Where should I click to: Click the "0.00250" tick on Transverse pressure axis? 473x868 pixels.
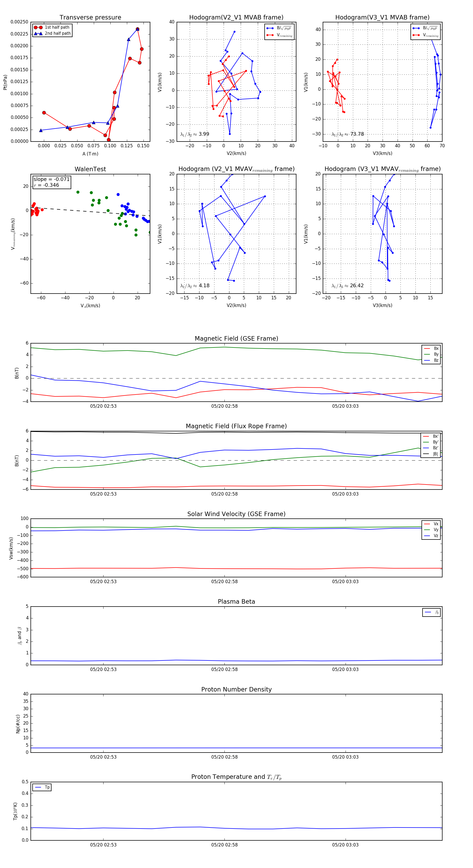(x=19, y=22)
